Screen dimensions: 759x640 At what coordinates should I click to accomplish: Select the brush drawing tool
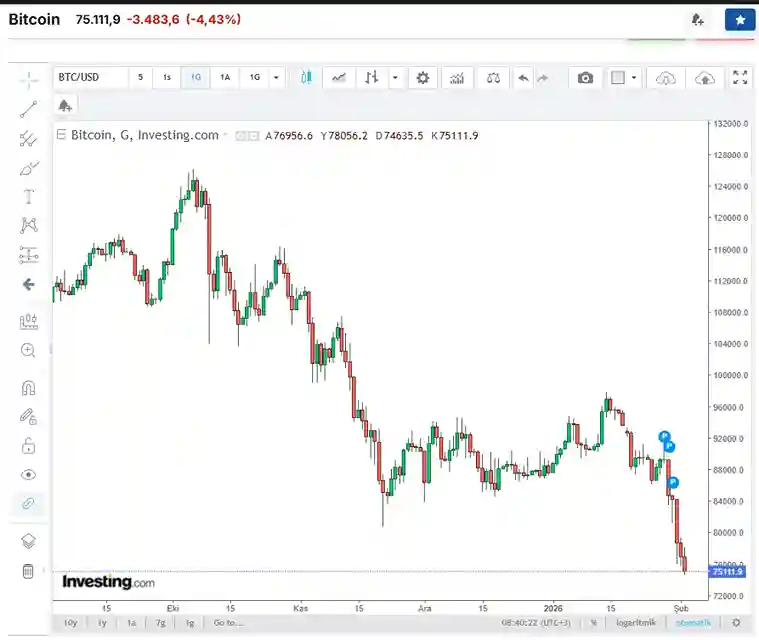pyautogui.click(x=29, y=168)
